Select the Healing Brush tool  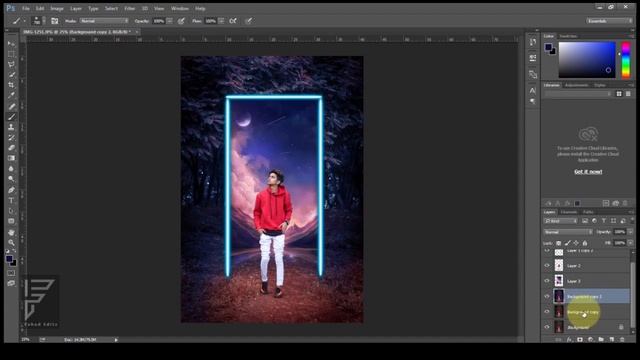[x=11, y=107]
